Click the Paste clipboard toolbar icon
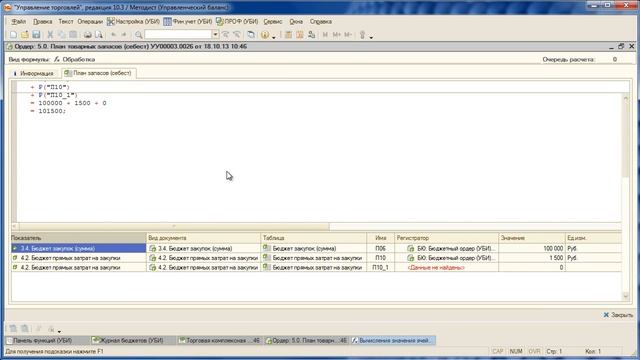Screen dimensions: 640x360 (x=73, y=35)
